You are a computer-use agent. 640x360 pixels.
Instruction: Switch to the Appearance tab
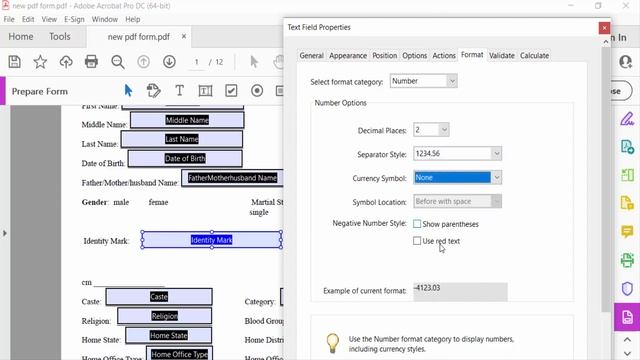(x=348, y=56)
